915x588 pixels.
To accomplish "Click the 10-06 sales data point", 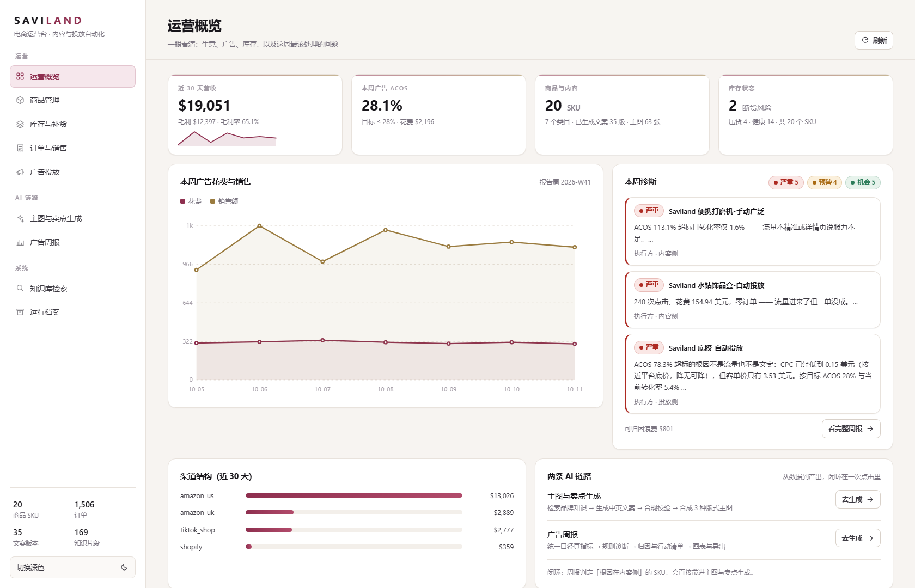I will tap(259, 225).
